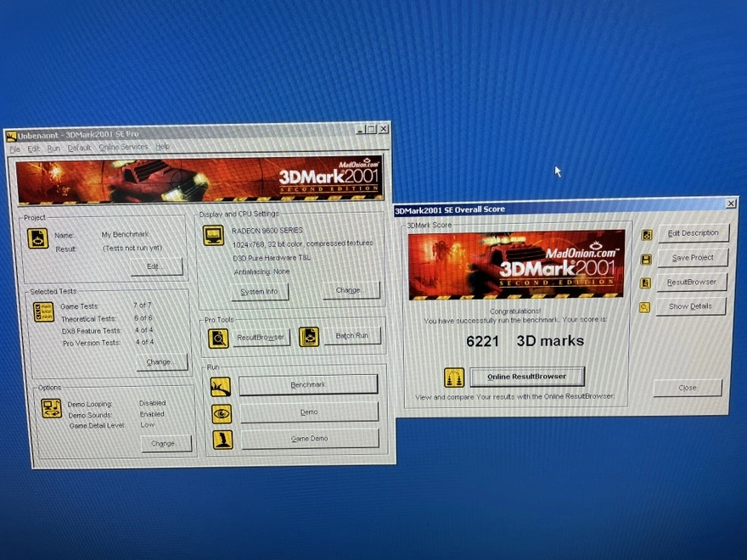The image size is (747, 560).
Task: Click the floppy disk icon beside Save Project
Action: pyautogui.click(x=646, y=260)
